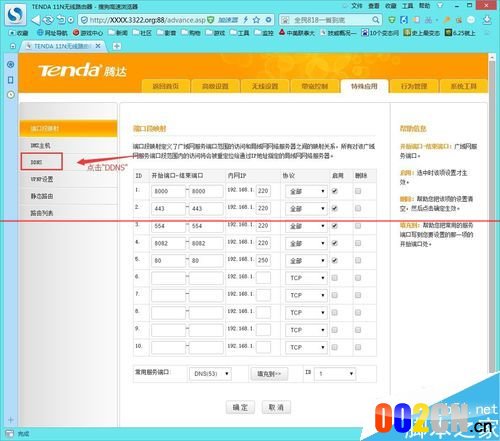Open the 社区 bookmark folder

tap(142, 33)
